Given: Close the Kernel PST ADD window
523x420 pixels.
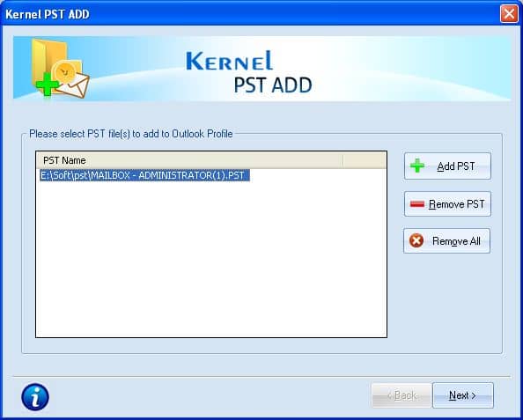Looking at the screenshot, I should click(509, 14).
